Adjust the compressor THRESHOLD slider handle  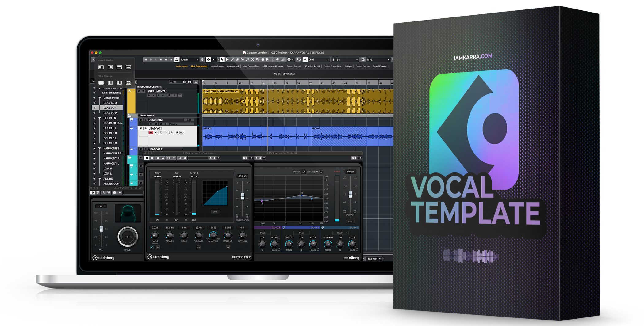[x=243, y=196]
